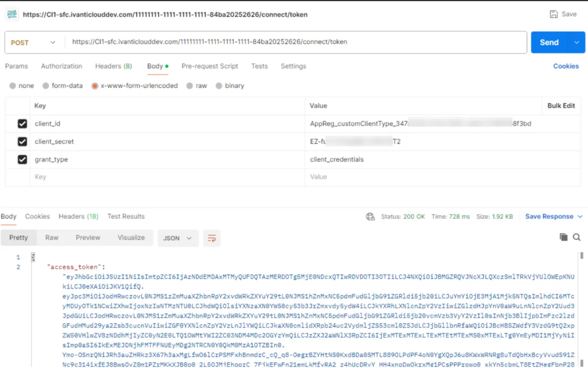This screenshot has height=368, width=588.
Task: Select the none body type
Action: click(13, 86)
